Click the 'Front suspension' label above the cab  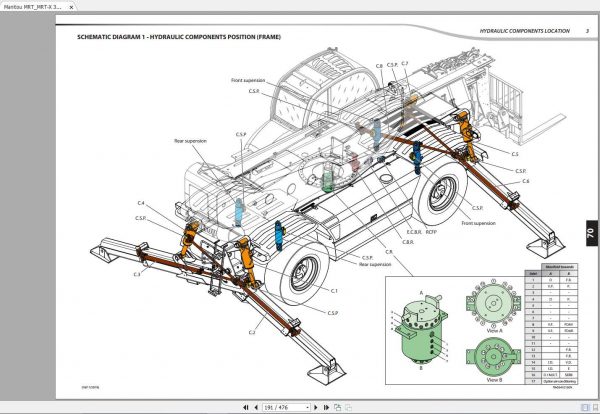248,80
